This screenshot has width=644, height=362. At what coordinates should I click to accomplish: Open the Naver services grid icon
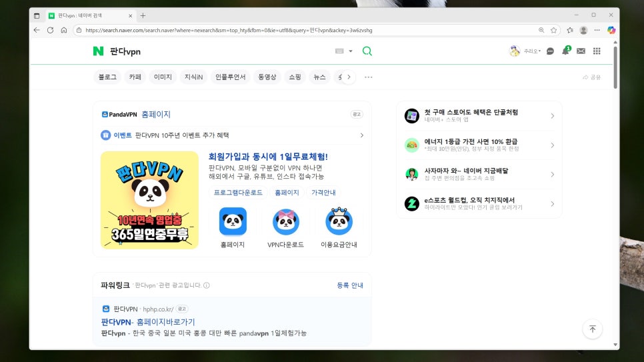(597, 51)
